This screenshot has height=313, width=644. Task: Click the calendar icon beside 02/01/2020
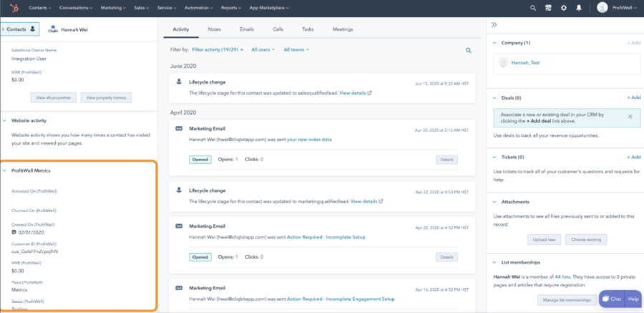[x=14, y=232]
